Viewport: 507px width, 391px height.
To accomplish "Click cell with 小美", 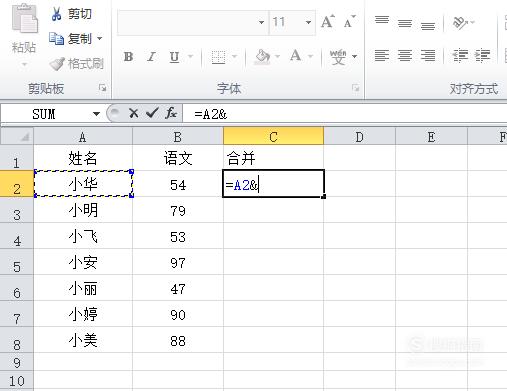I will point(83,340).
